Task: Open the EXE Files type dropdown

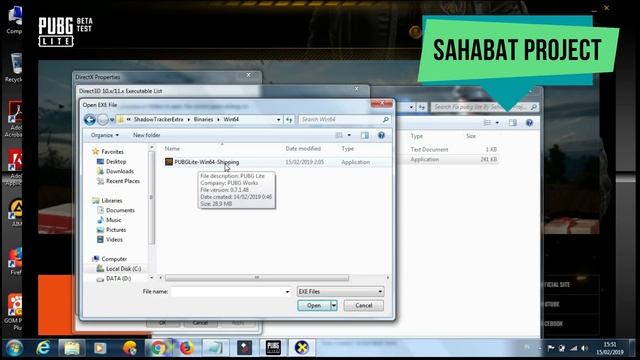Action: (x=340, y=291)
